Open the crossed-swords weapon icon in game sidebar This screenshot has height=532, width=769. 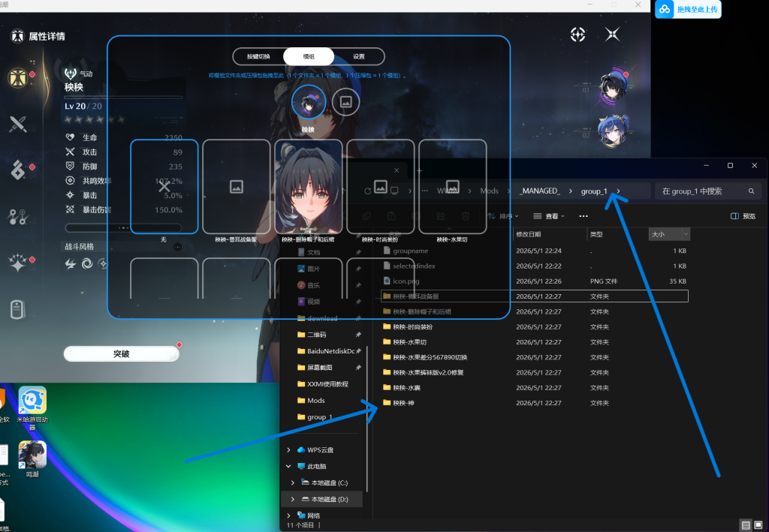click(x=18, y=124)
